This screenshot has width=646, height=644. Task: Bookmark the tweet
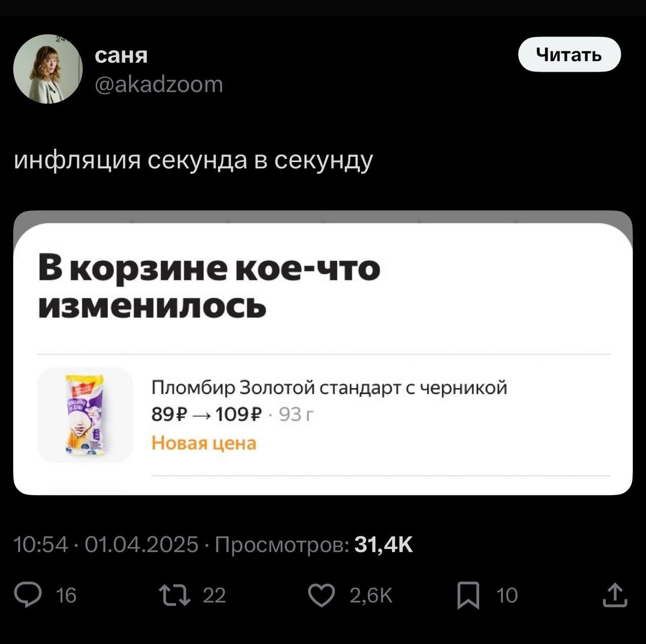point(468,596)
